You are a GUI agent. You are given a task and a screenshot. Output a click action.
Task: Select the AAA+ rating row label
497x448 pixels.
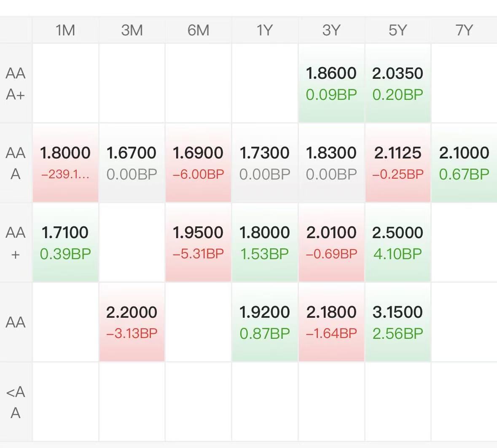pyautogui.click(x=16, y=83)
